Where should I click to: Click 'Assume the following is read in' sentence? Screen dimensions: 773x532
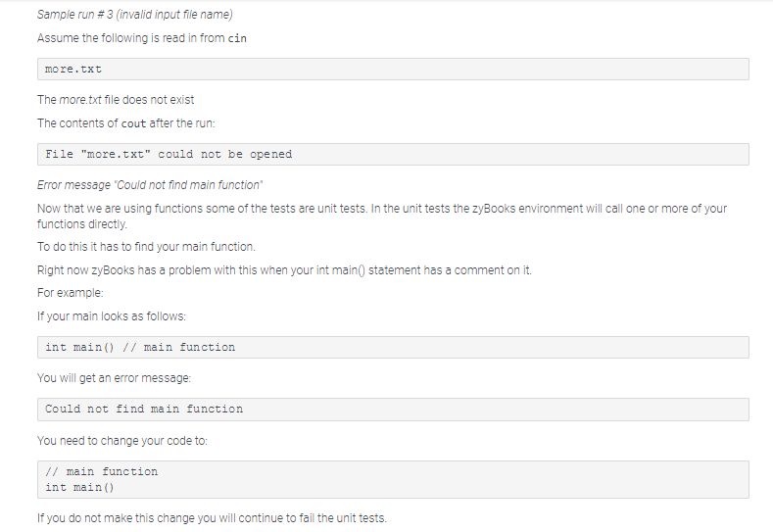point(142,38)
